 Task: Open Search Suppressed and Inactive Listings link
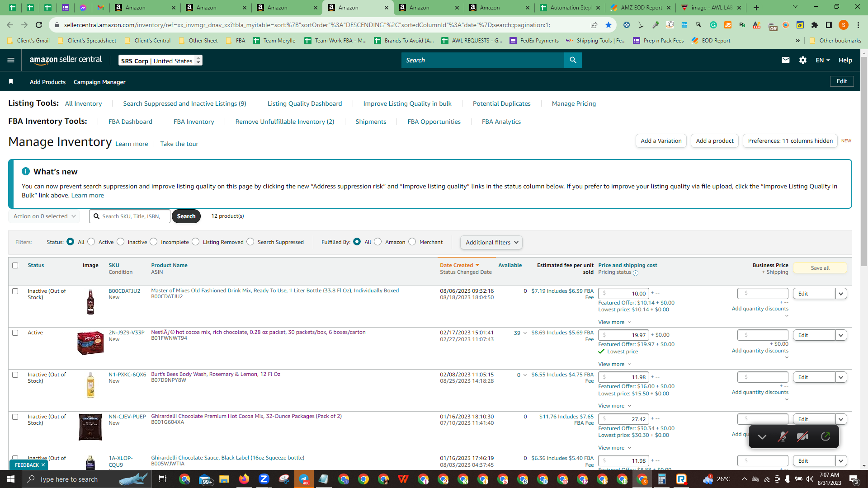click(x=184, y=103)
